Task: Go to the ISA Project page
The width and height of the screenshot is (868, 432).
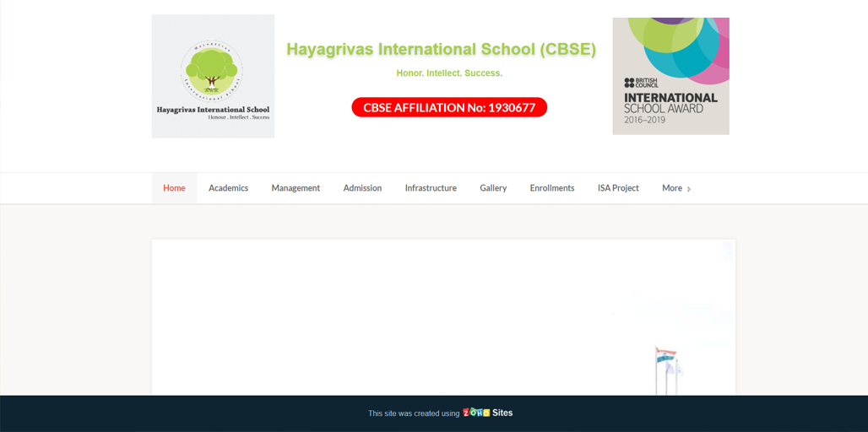Action: point(618,188)
